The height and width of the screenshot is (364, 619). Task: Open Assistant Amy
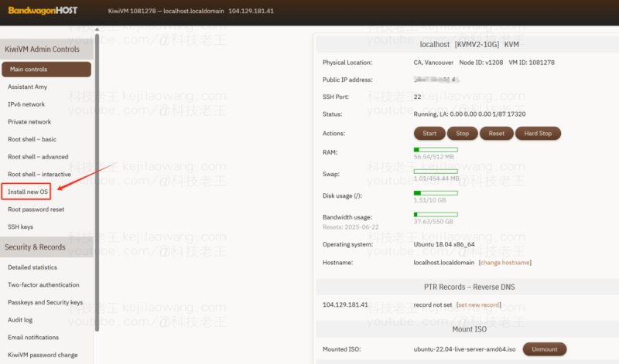pyautogui.click(x=27, y=87)
